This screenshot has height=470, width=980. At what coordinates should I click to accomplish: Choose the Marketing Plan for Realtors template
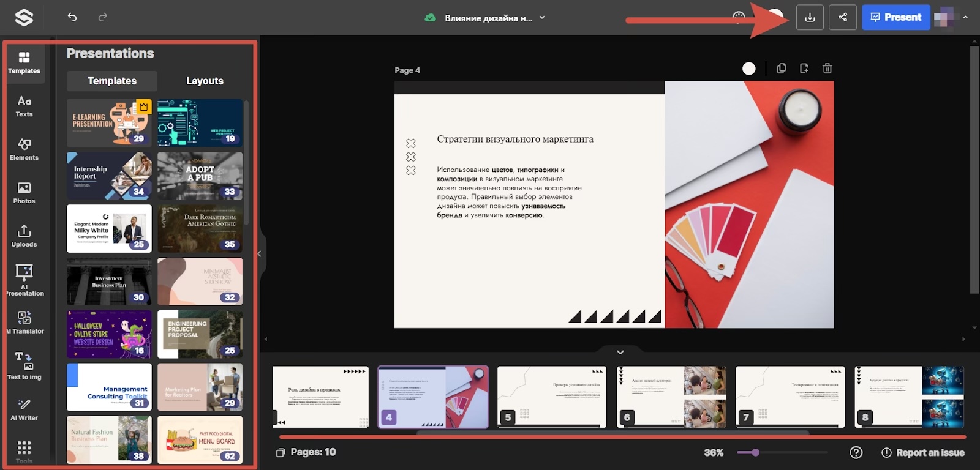pos(200,387)
